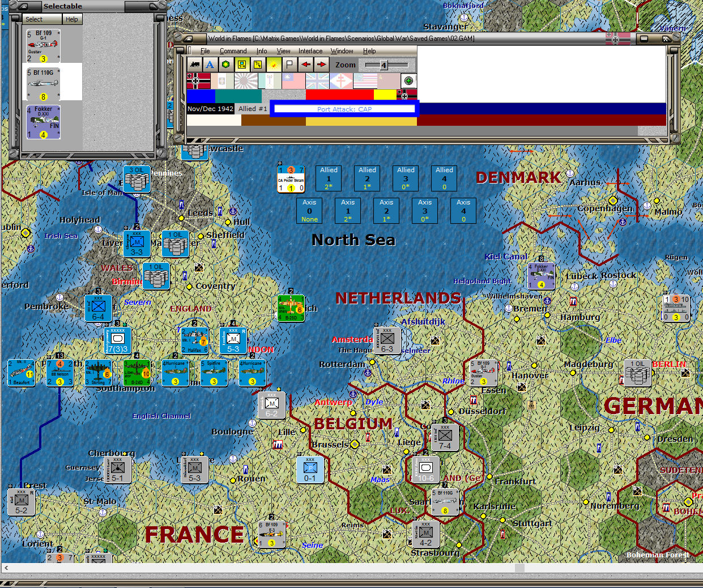Select the Bf 110G counter near Saar
The width and height of the screenshot is (703, 588).
coord(445,502)
